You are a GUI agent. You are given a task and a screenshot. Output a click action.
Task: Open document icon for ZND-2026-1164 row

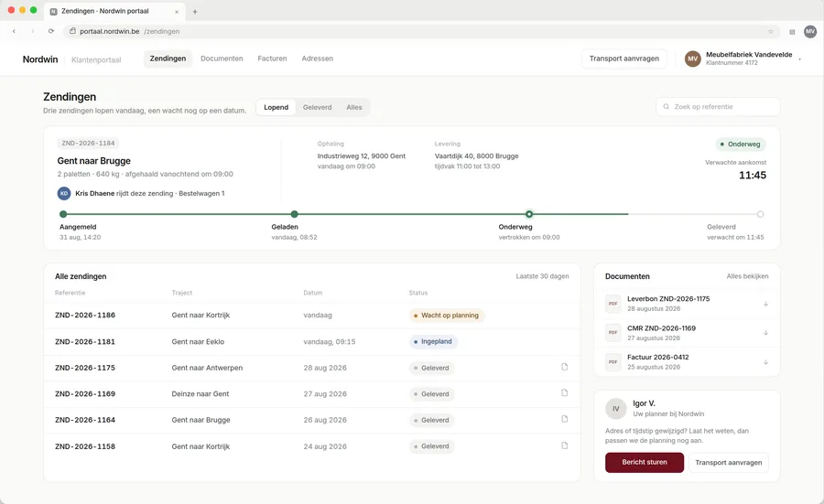point(564,420)
